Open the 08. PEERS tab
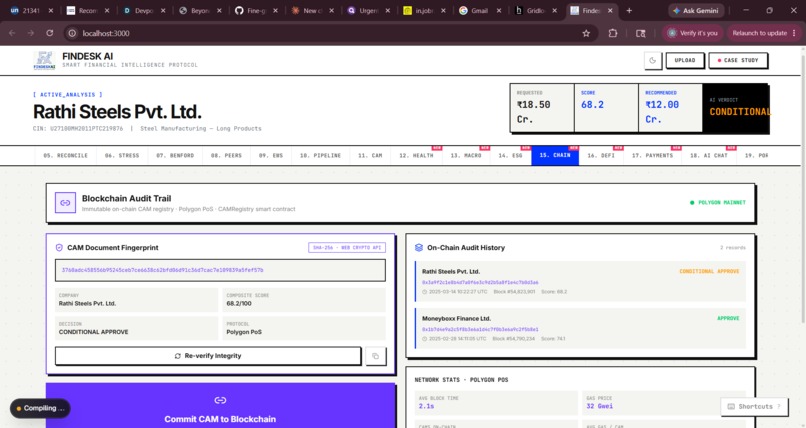 pyautogui.click(x=226, y=155)
